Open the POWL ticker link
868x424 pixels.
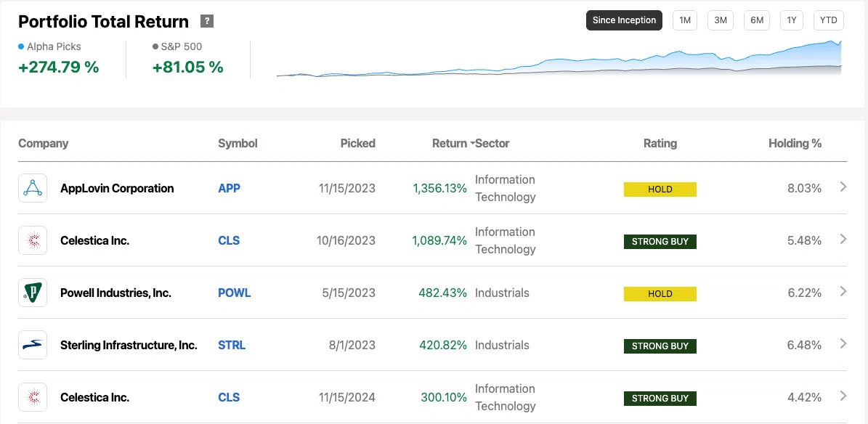click(234, 293)
